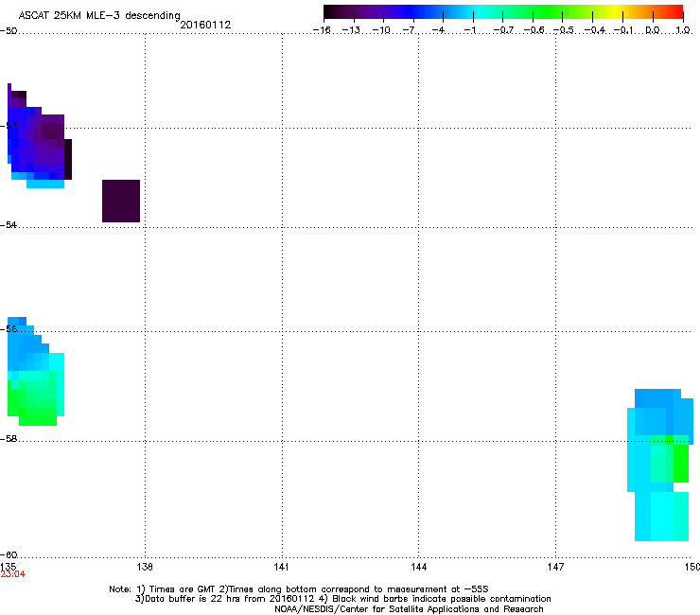Click the -16 label on color scale
The width and height of the screenshot is (700, 615).
point(322,30)
